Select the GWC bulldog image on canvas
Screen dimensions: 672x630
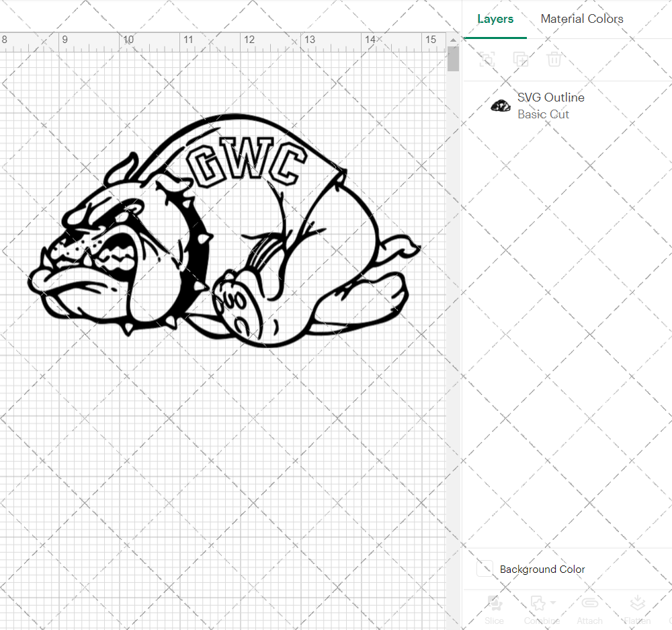pyautogui.click(x=224, y=231)
